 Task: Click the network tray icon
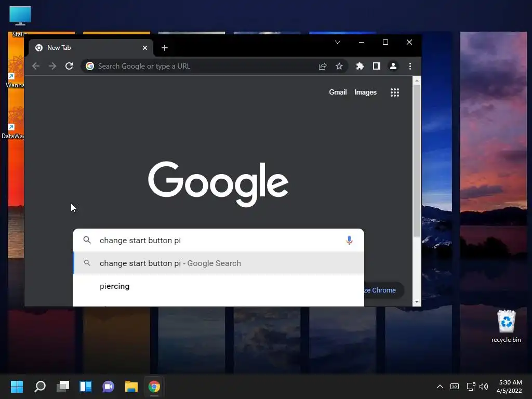click(x=471, y=387)
